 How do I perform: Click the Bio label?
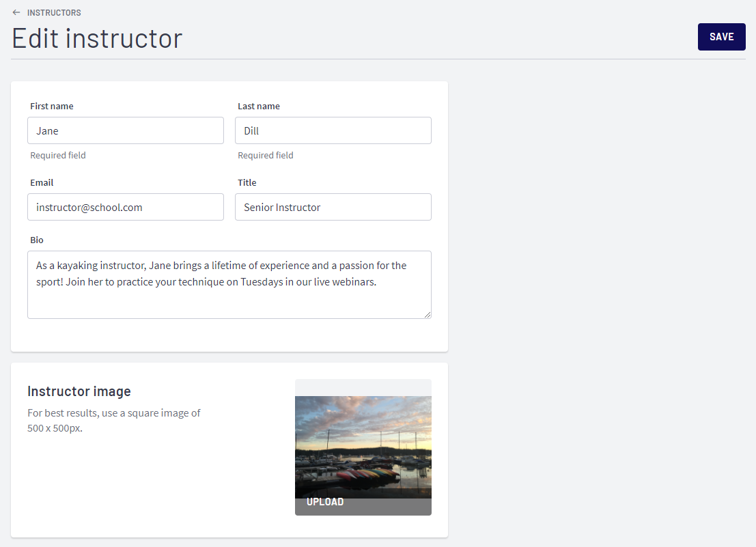(37, 240)
